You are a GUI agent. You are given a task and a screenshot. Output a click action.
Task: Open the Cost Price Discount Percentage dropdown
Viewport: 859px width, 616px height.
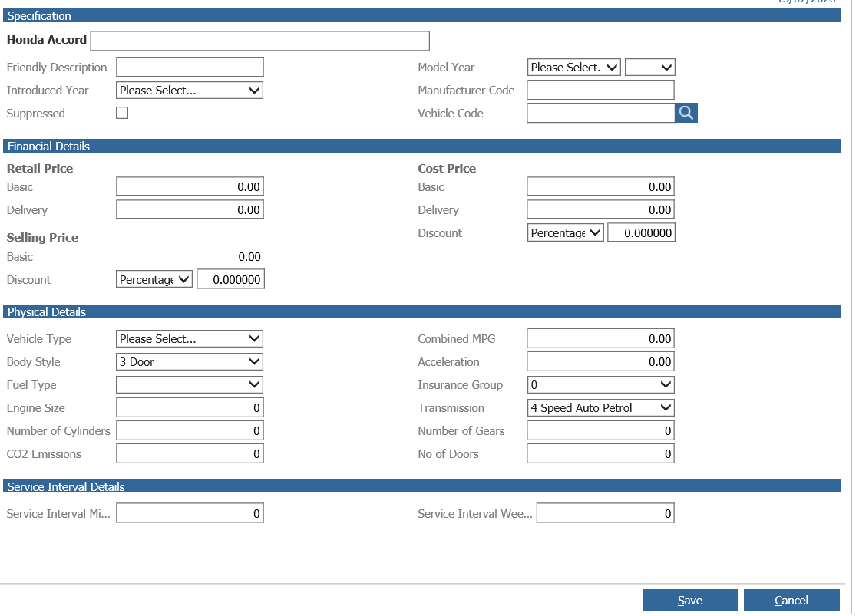tap(565, 232)
